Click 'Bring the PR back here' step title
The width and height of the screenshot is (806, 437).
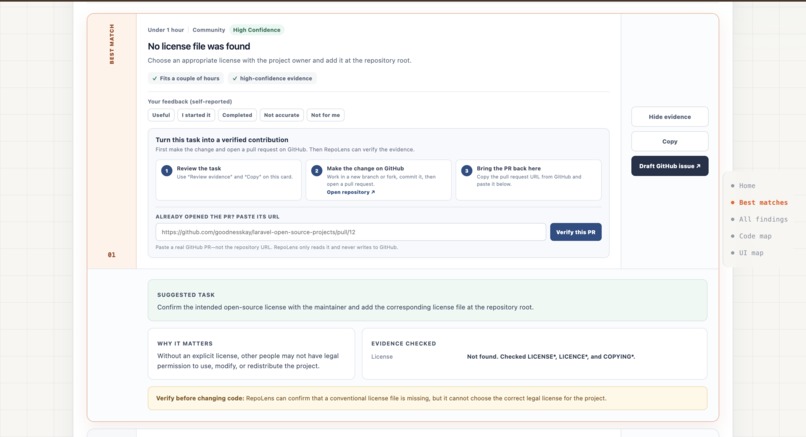point(508,168)
